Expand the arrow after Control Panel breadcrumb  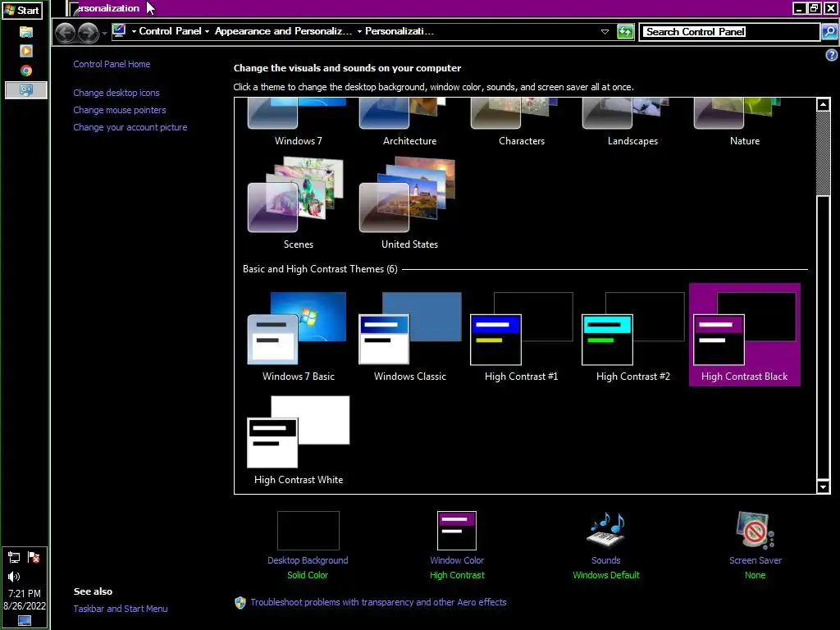tap(207, 32)
